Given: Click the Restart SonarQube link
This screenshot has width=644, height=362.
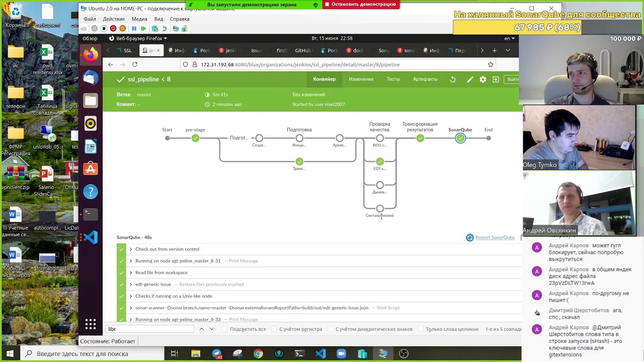Looking at the screenshot, I should pyautogui.click(x=495, y=237).
